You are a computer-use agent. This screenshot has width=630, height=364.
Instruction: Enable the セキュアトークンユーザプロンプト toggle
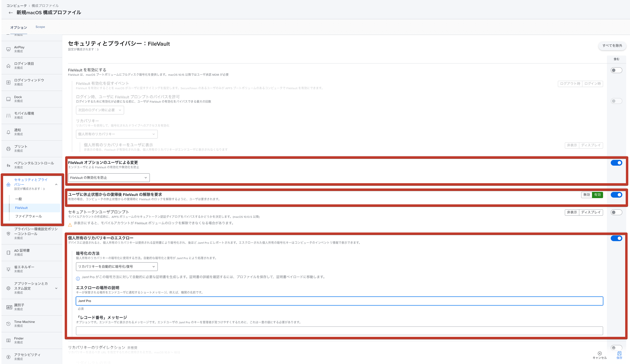coord(616,212)
